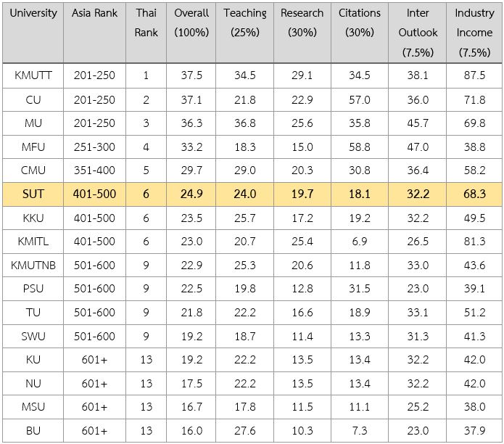Image resolution: width=504 pixels, height=444 pixels.
Task: Click the University column header
Action: (x=33, y=33)
